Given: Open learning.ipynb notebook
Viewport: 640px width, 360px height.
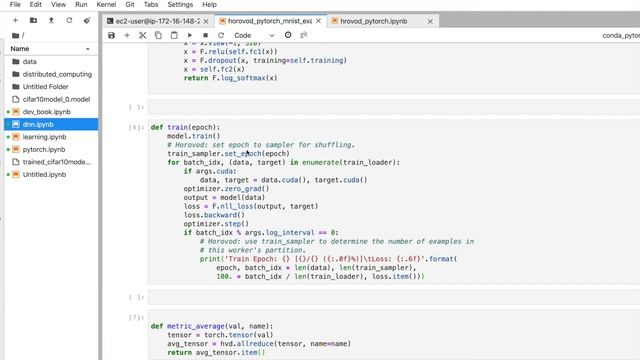Looking at the screenshot, I should point(51,137).
